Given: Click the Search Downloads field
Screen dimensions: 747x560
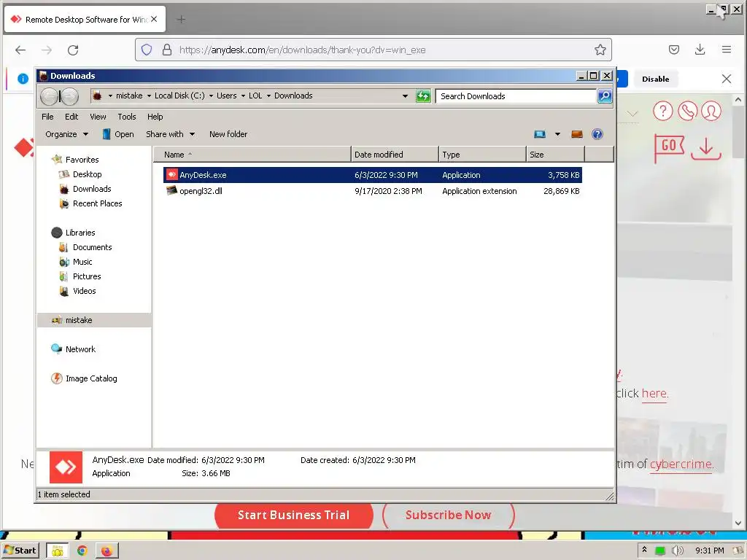Looking at the screenshot, I should click(x=516, y=96).
